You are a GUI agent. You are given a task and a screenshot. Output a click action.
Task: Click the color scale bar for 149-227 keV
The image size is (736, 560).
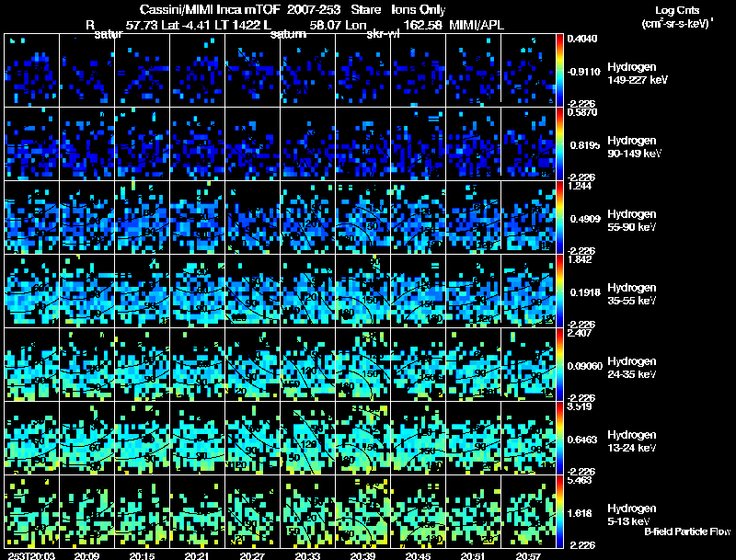pyautogui.click(x=559, y=70)
